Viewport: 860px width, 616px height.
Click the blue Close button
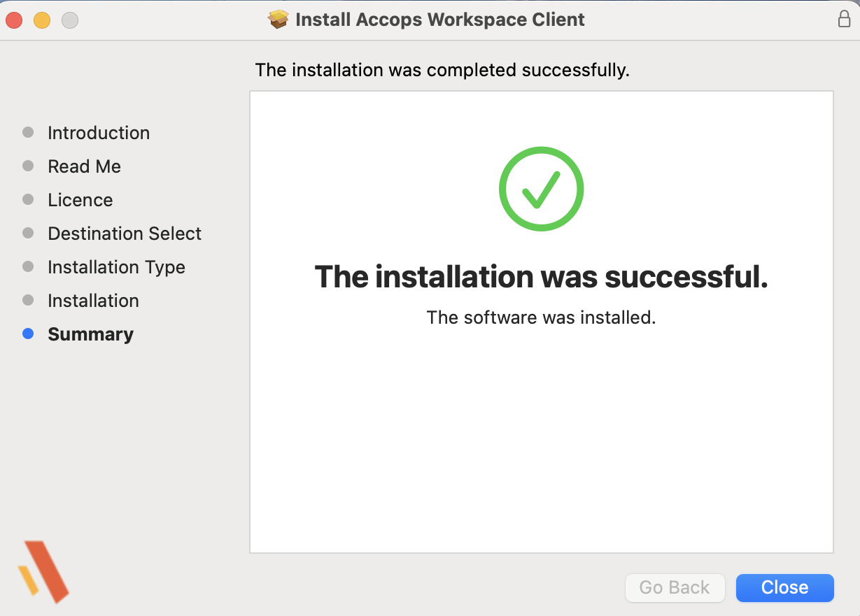pos(784,587)
